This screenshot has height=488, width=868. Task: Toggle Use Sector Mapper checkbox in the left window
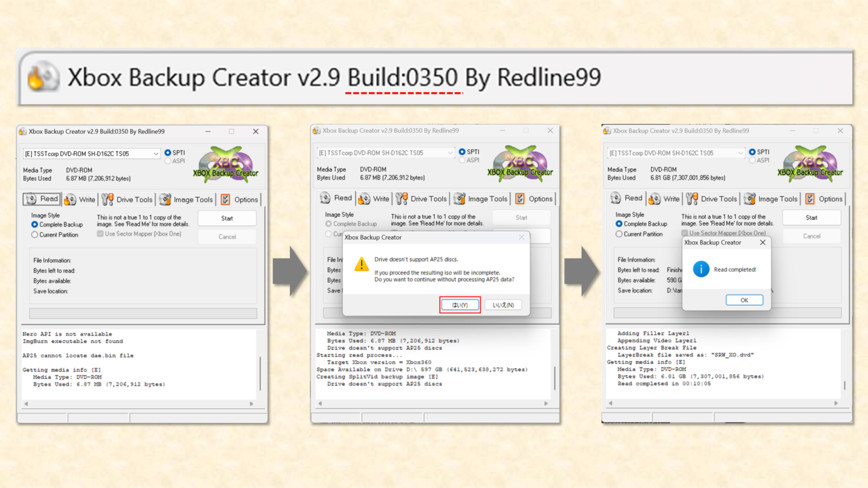click(100, 234)
